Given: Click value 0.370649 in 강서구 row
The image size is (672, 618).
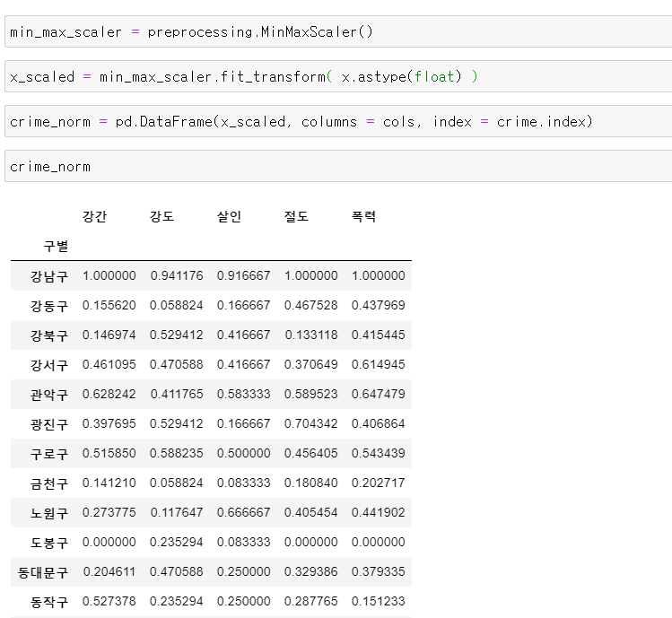Looking at the screenshot, I should [x=311, y=364].
